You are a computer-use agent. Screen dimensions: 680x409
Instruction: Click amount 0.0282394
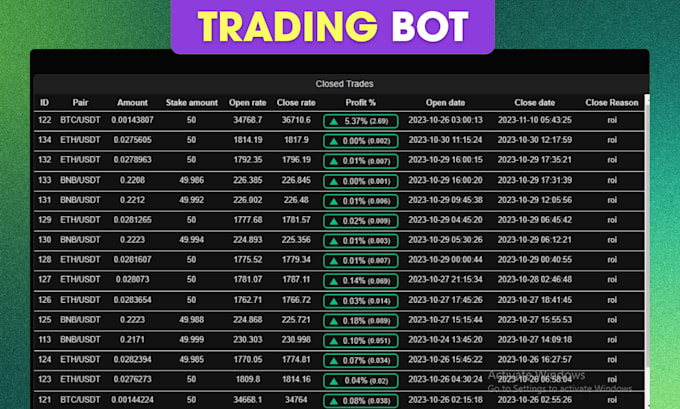(x=132, y=360)
